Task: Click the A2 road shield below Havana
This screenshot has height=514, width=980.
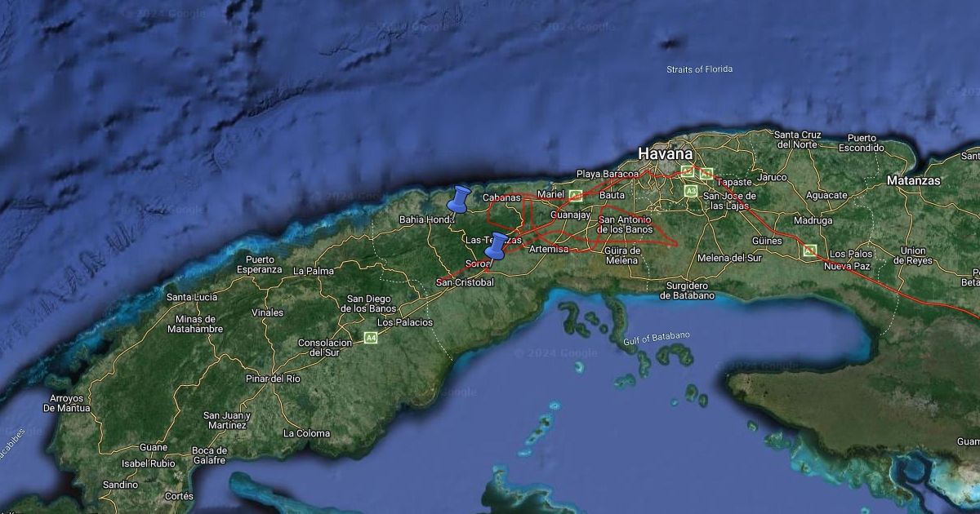Action: coord(688,171)
